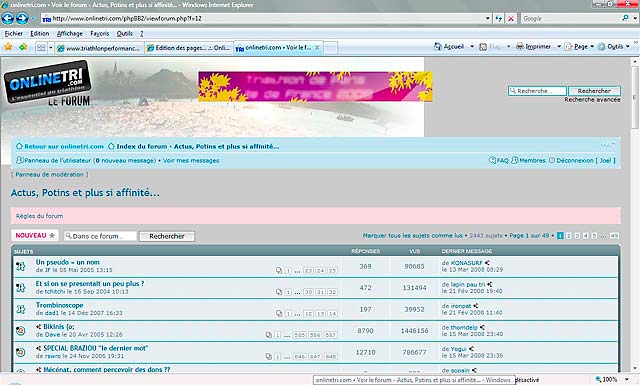
Task: Open the Outils menu in menu bar
Action: [124, 33]
